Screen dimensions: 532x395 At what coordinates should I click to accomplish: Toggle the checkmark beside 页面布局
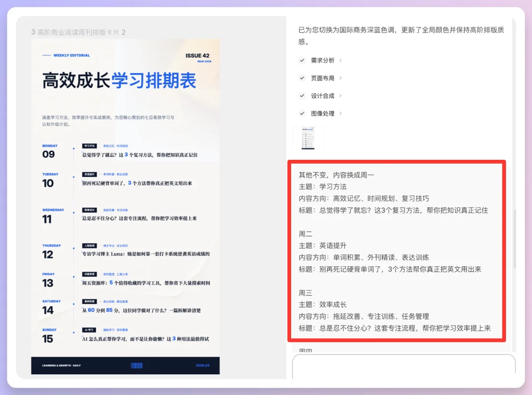click(302, 78)
